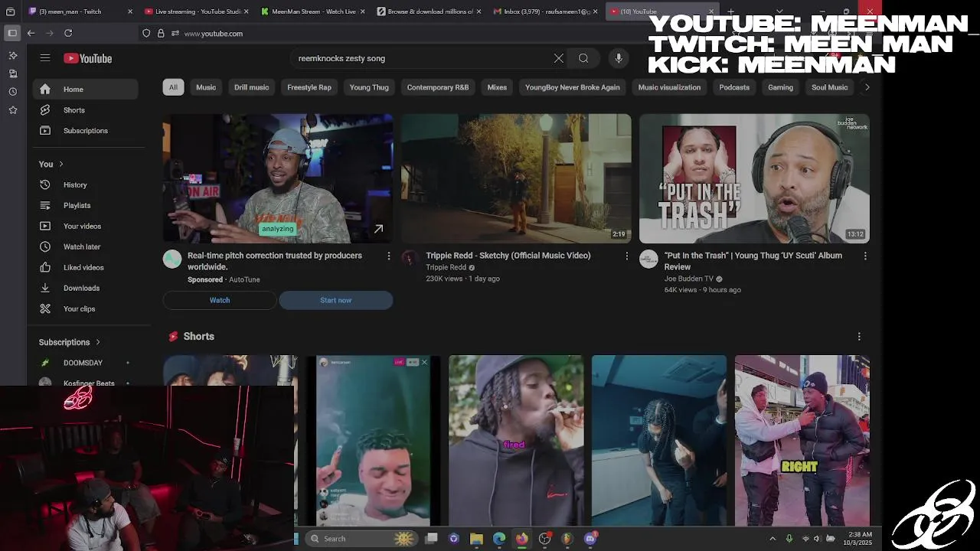980x551 pixels.
Task: Select the All filter chip
Action: (173, 87)
